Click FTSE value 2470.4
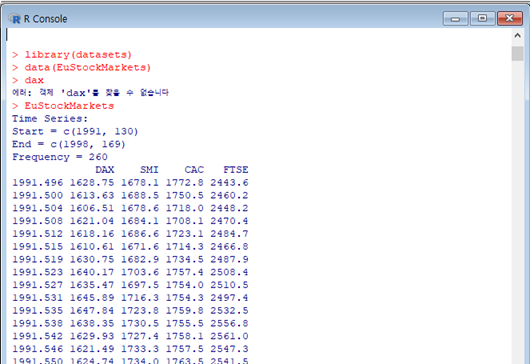The width and height of the screenshot is (530, 364). (229, 221)
